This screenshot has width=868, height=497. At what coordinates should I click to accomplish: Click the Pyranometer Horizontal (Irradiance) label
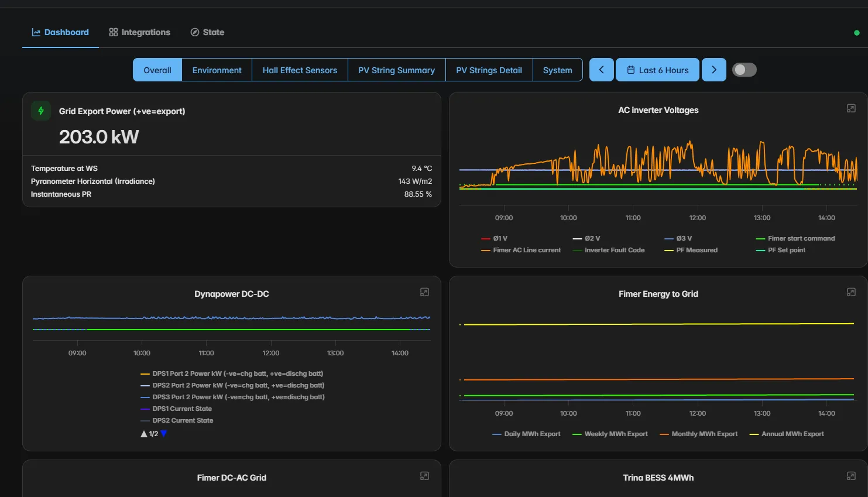(93, 181)
